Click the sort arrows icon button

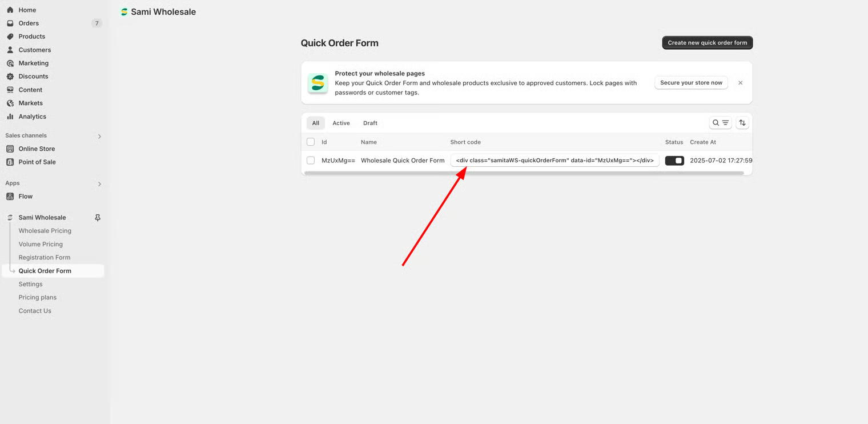[742, 123]
